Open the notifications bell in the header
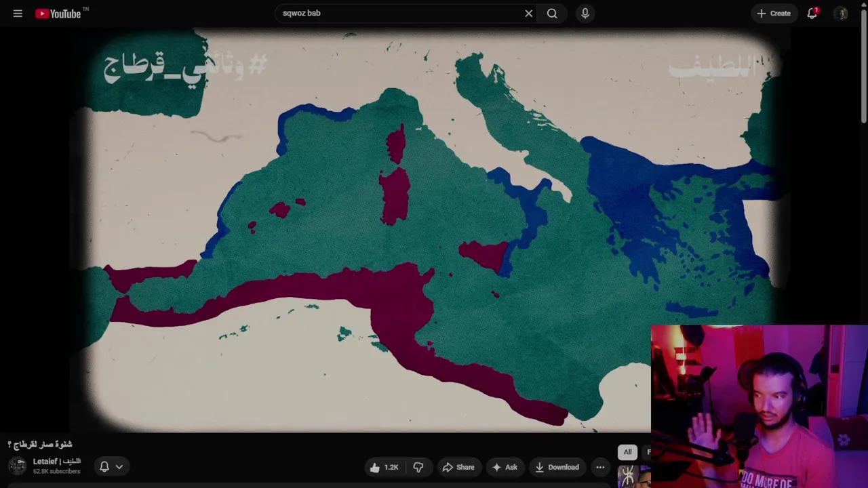 coord(812,13)
